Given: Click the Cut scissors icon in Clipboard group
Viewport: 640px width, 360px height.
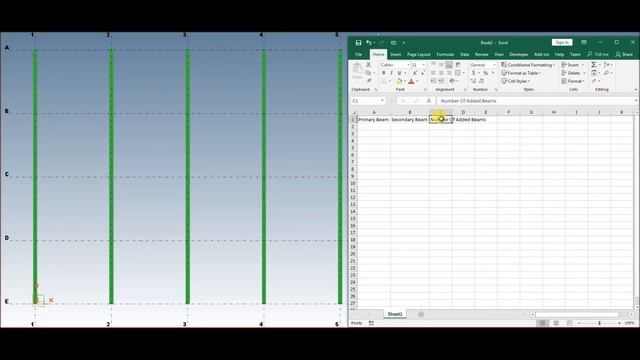Looking at the screenshot, I should pyautogui.click(x=369, y=65).
